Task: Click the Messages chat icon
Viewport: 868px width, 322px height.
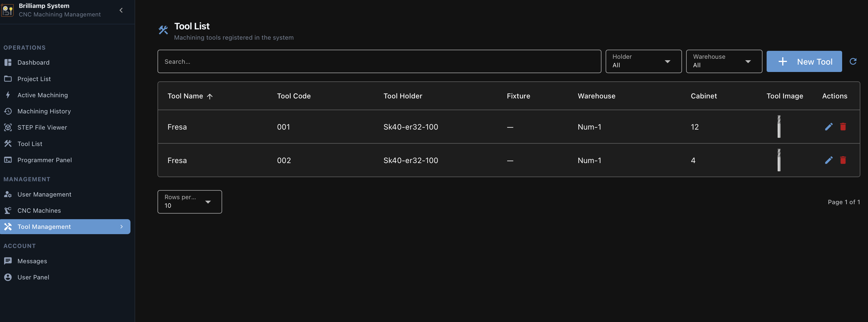Action: (8, 261)
